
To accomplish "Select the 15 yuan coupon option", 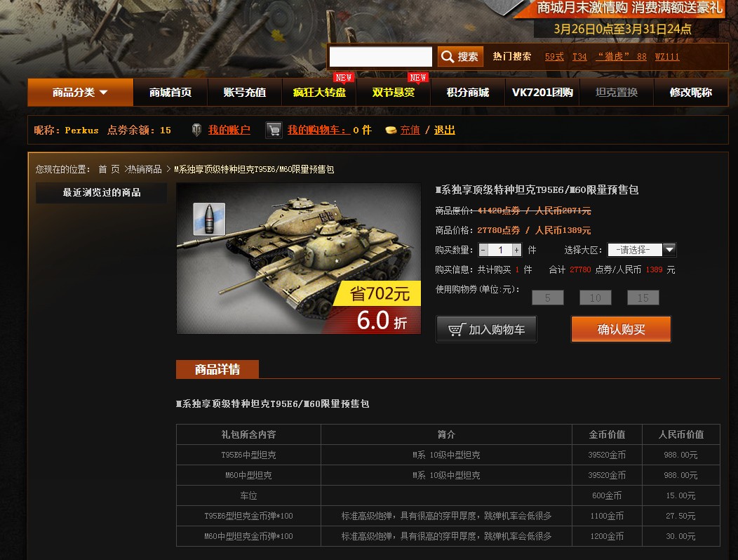I will [x=643, y=298].
